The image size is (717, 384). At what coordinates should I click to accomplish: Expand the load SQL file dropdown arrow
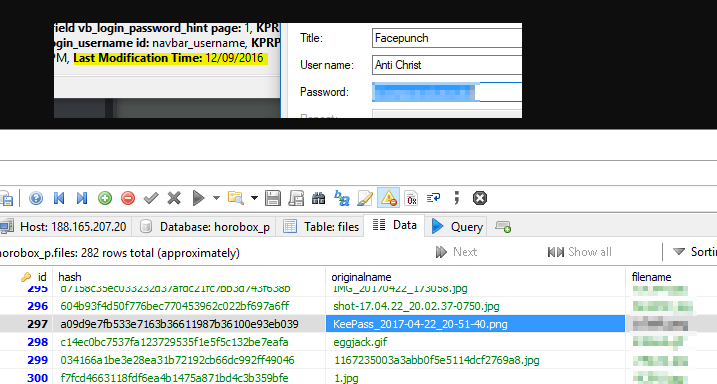pos(254,198)
